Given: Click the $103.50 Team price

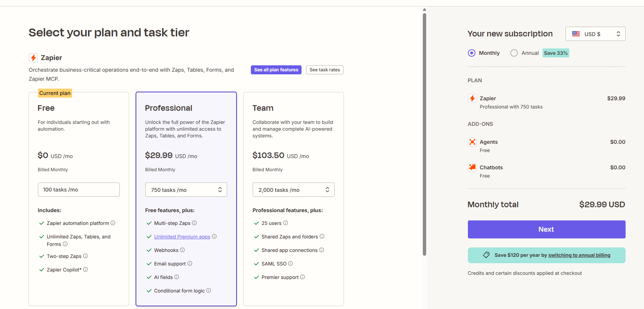Looking at the screenshot, I should coord(268,155).
